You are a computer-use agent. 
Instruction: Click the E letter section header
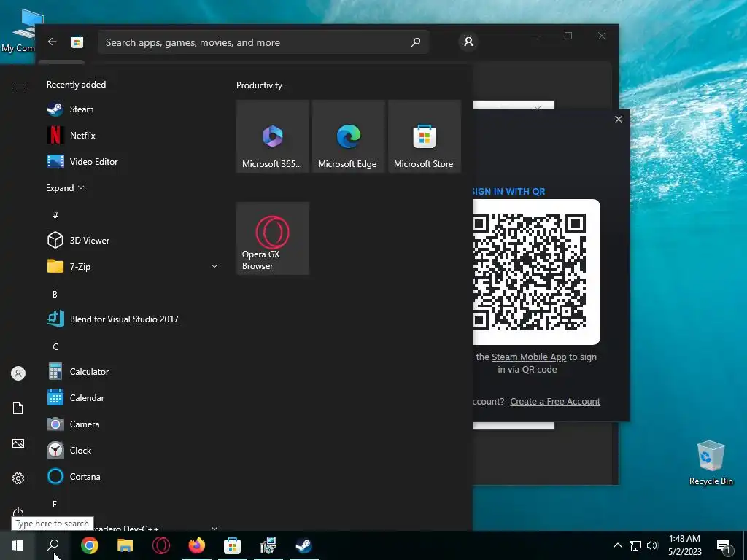pyautogui.click(x=55, y=504)
